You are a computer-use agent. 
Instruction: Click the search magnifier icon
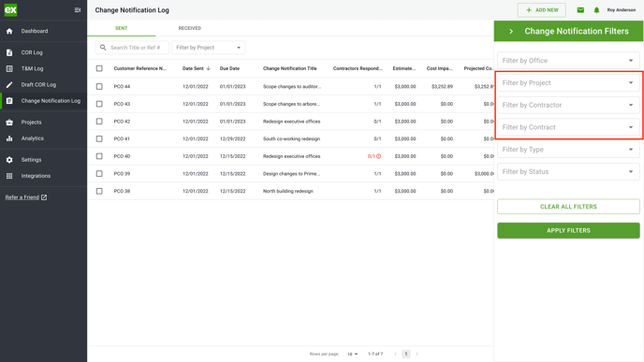(x=103, y=48)
